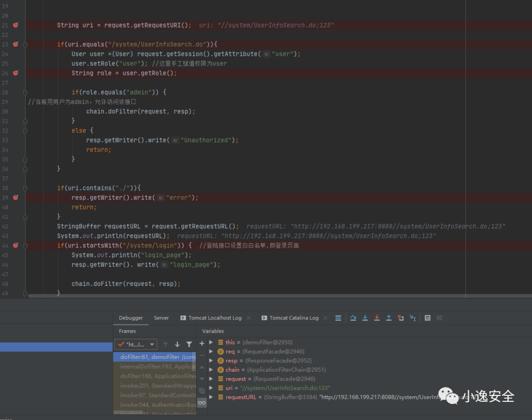Viewport: 532px width, 420px height.
Task: Open the Evaluate Expression calculator icon
Action: 428,318
